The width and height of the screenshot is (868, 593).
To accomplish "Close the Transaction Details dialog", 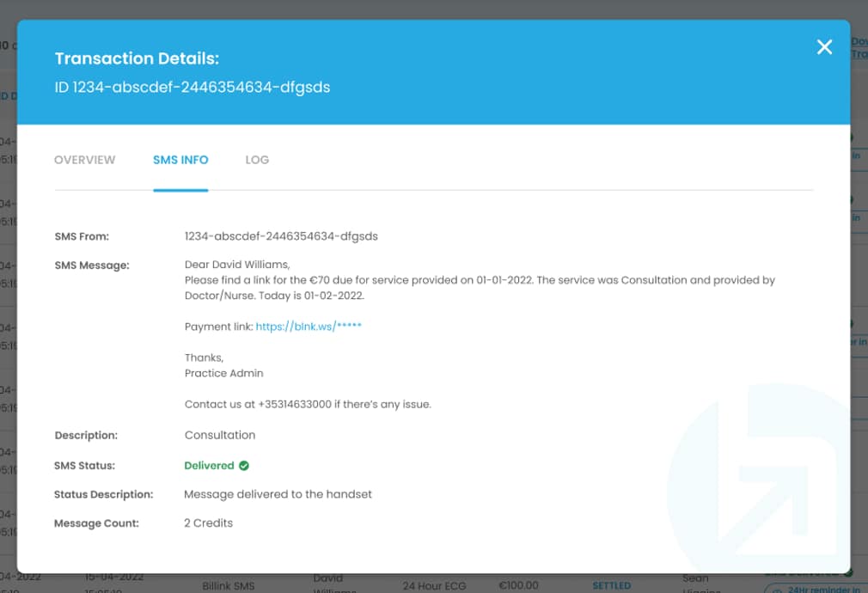I will click(824, 47).
